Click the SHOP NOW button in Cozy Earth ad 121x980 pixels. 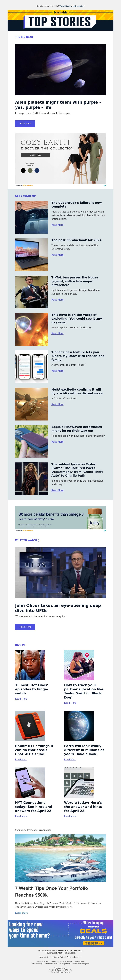pos(35,155)
